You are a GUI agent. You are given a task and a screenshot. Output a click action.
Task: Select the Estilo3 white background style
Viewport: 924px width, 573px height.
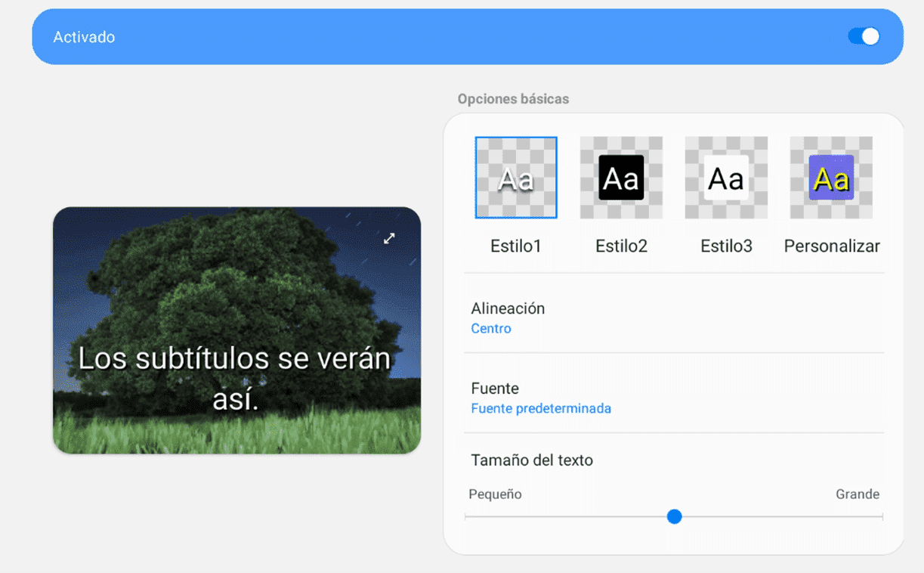[725, 178]
